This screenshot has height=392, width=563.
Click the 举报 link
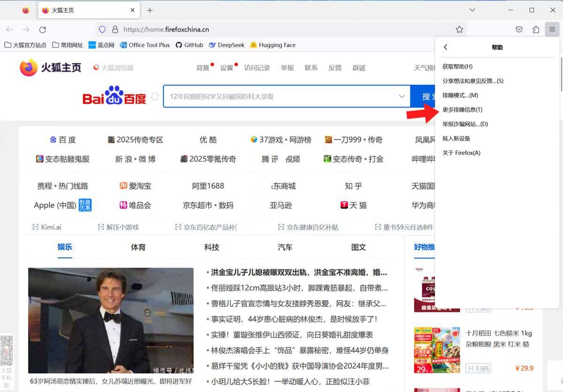click(287, 68)
